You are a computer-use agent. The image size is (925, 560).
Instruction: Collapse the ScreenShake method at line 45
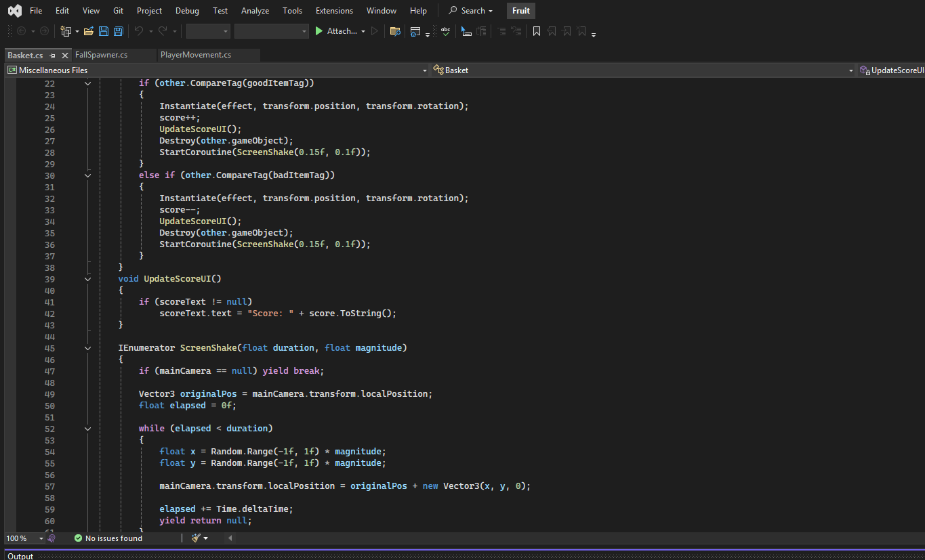[87, 348]
